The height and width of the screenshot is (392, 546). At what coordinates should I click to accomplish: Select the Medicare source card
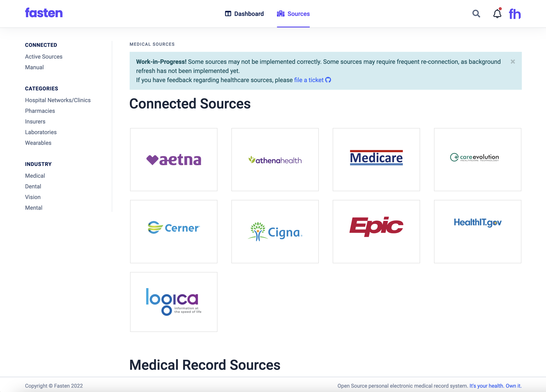[376, 160]
